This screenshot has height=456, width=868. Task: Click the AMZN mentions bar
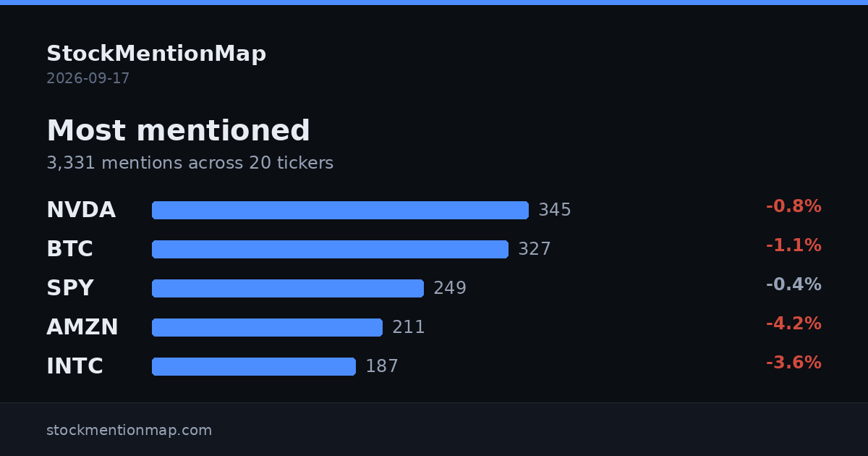[x=267, y=327]
